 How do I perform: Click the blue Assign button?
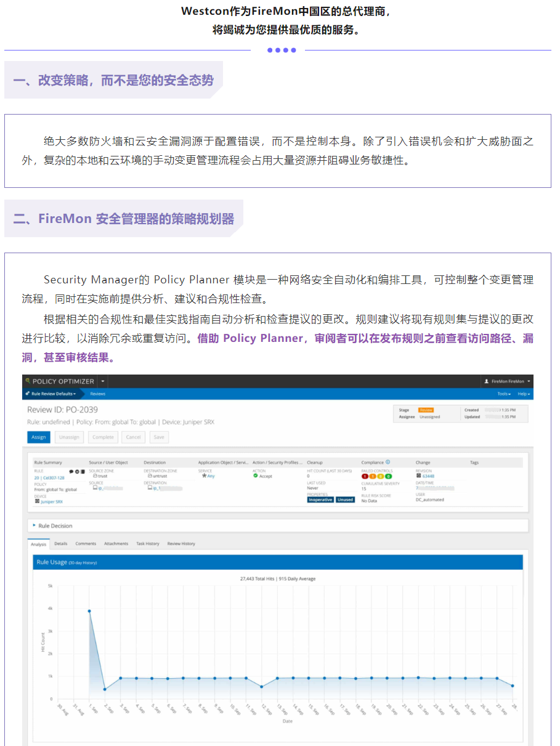38,437
